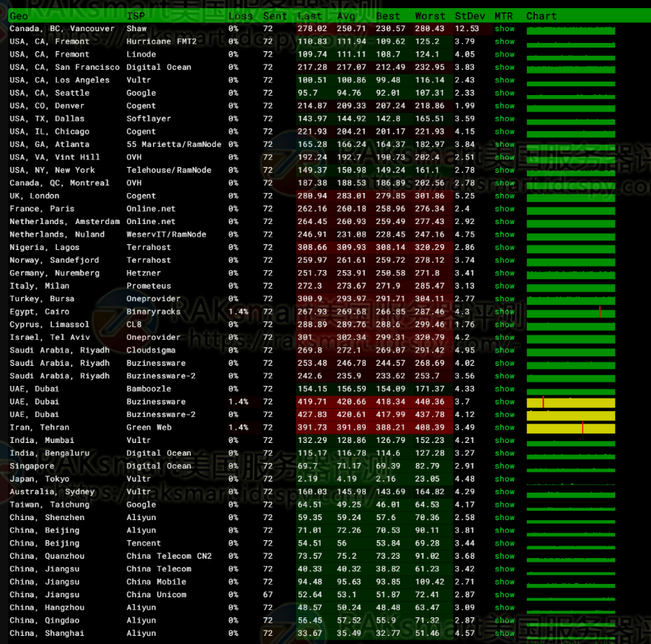Open show link for Jiangsu China Unicom
651x644 pixels.
(x=505, y=594)
